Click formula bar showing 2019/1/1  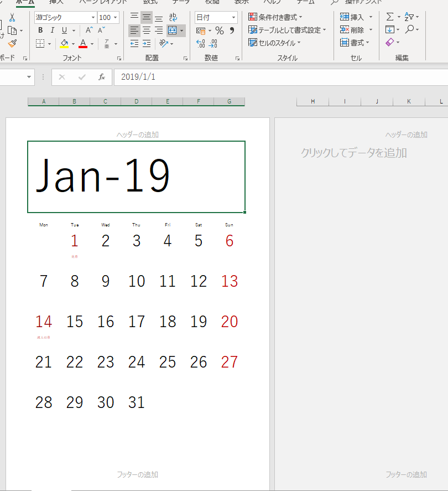coord(281,77)
